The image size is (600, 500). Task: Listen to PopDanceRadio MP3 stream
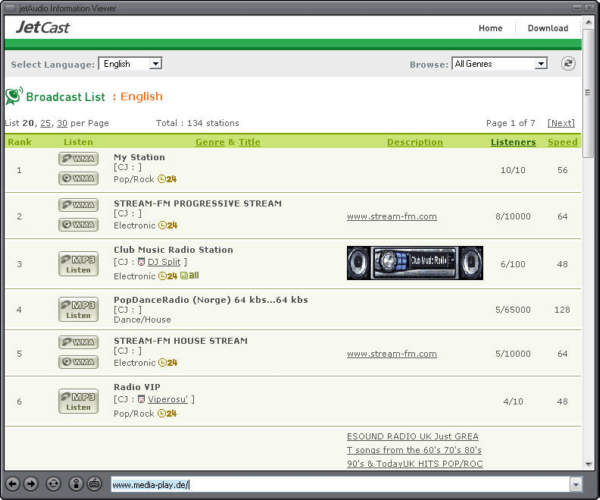point(78,309)
